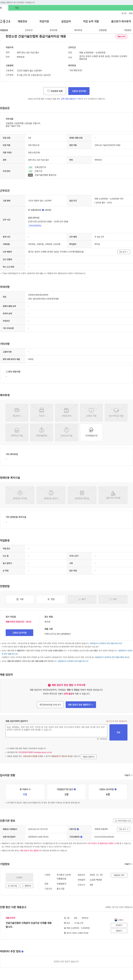The height and width of the screenshot is (980, 133).
Task: Click the top 고용24 입사지원 button
Action: click(x=79, y=91)
